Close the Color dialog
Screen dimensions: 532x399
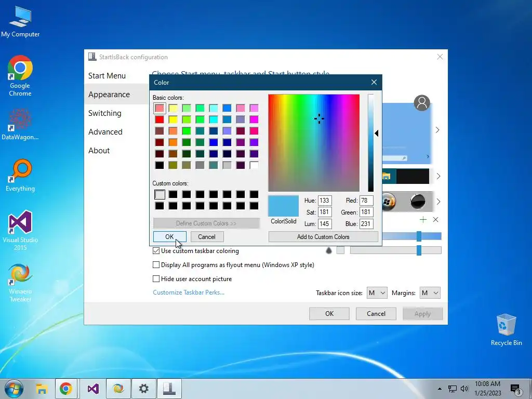[x=374, y=83]
